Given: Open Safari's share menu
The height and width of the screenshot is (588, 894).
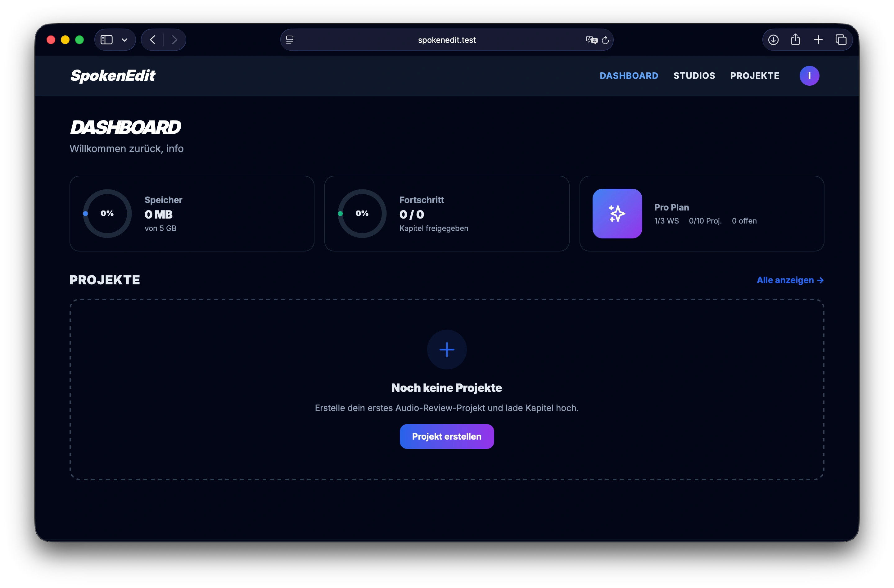Looking at the screenshot, I should [x=796, y=39].
